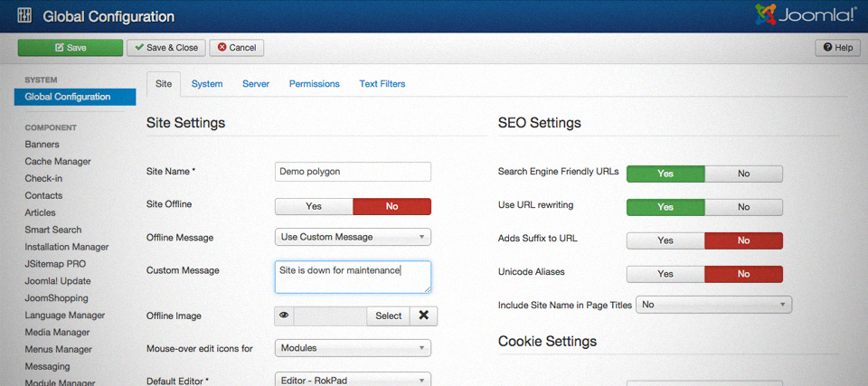Screen dimensions: 868x386
Task: Set Adds Suffix to URL to Yes
Action: coord(665,240)
